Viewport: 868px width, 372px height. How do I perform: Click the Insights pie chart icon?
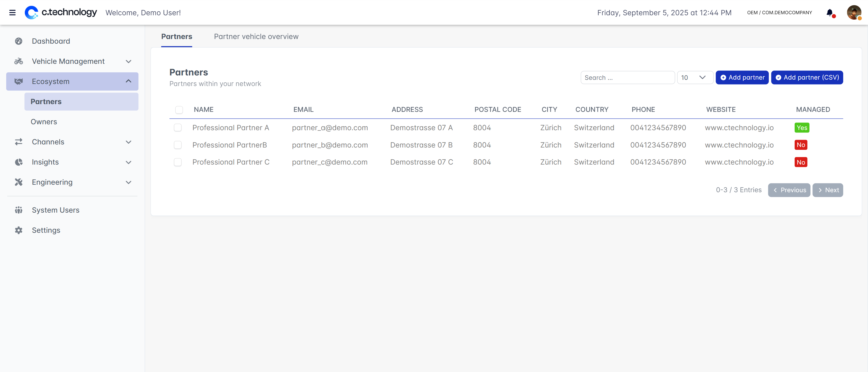pos(19,162)
